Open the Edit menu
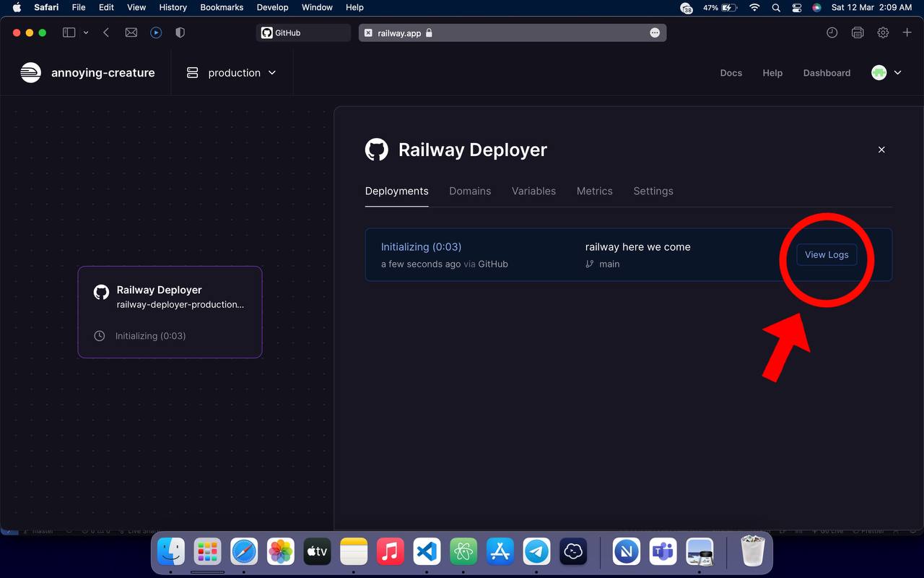This screenshot has width=924, height=578. point(106,7)
